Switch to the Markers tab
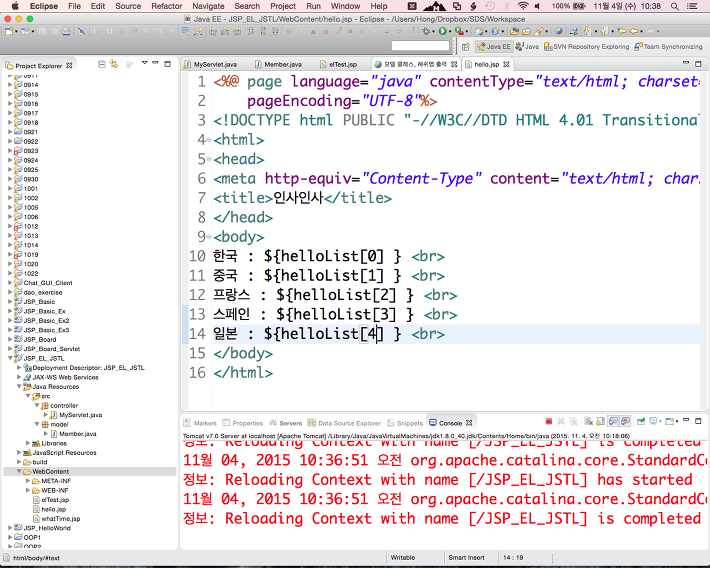This screenshot has height=568, width=710. tap(200, 423)
